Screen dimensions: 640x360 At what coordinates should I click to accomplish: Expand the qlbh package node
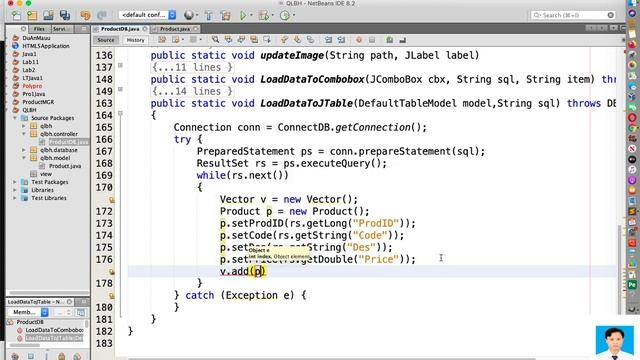click(x=24, y=126)
